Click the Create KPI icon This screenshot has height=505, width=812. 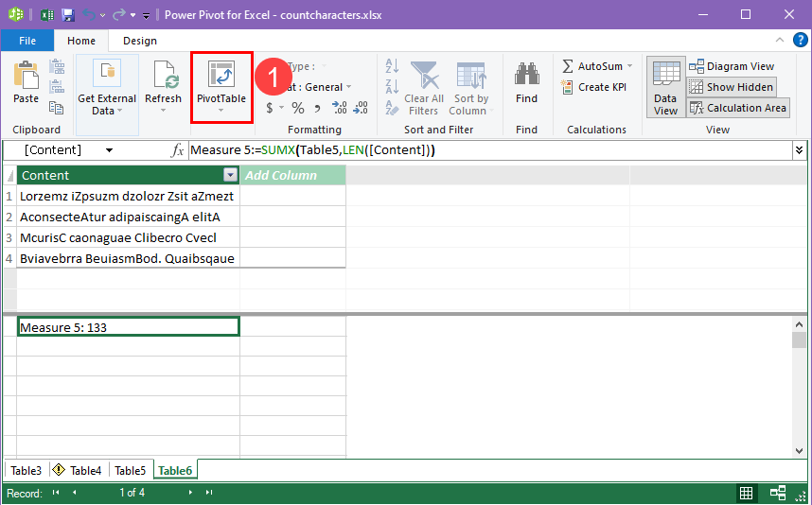tap(567, 87)
